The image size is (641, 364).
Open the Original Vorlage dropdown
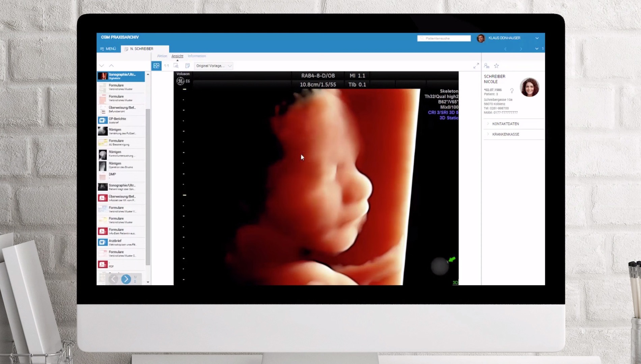pos(213,66)
